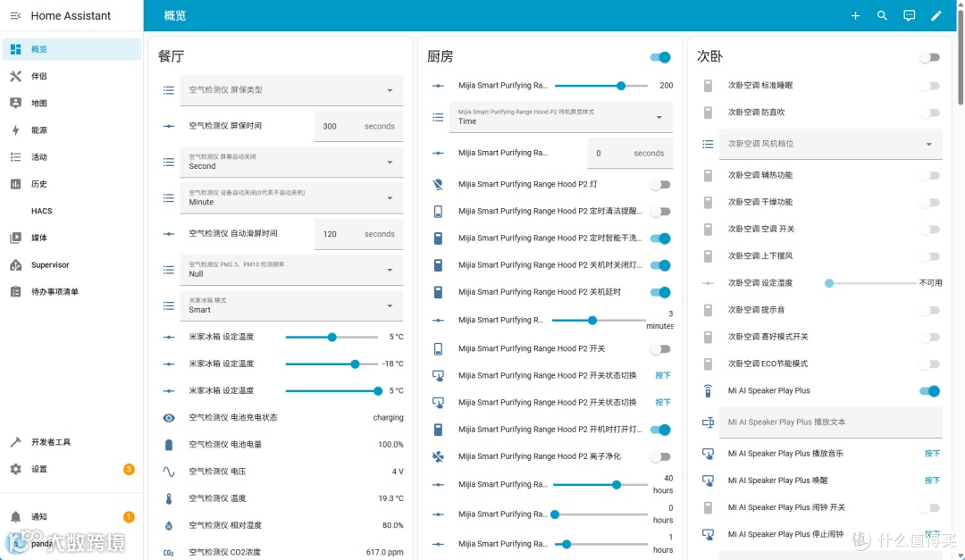Click the Mi AI Speaker 播放文本 text field

pos(830,422)
